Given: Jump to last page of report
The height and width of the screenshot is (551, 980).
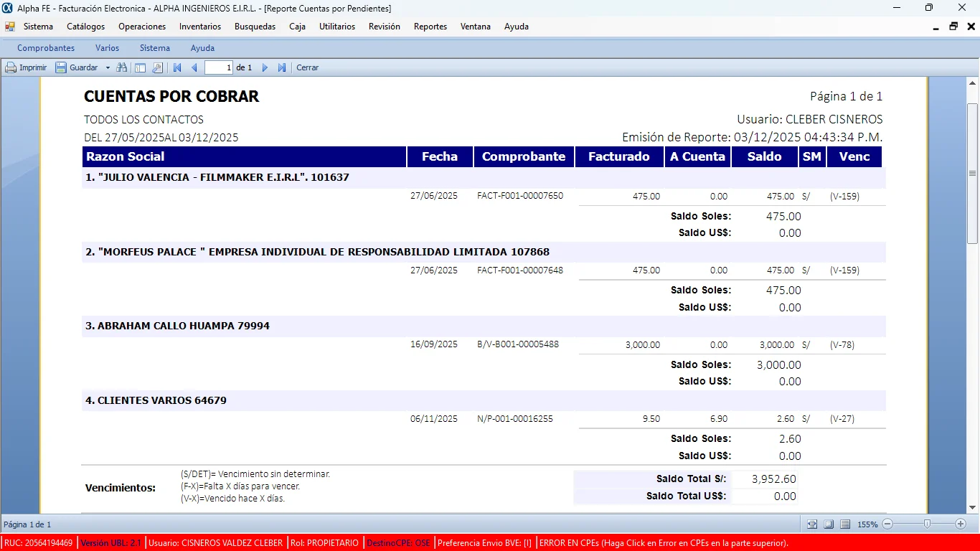Looking at the screenshot, I should (282, 67).
